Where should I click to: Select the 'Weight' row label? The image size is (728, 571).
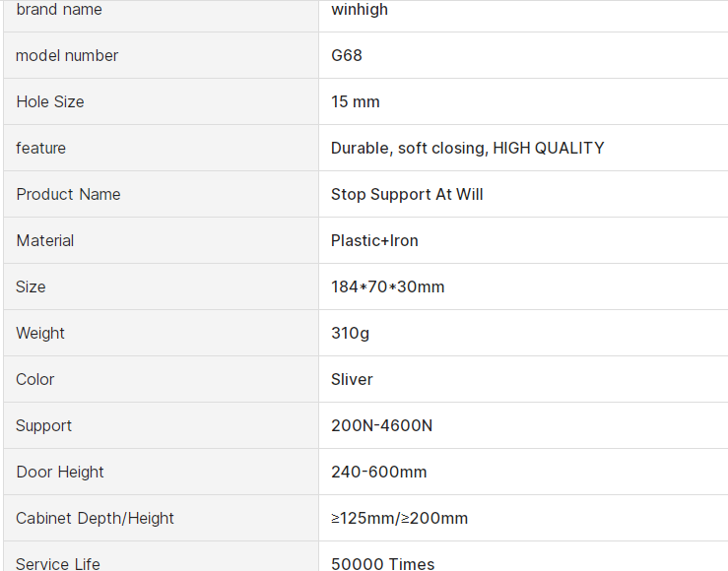[x=40, y=334]
